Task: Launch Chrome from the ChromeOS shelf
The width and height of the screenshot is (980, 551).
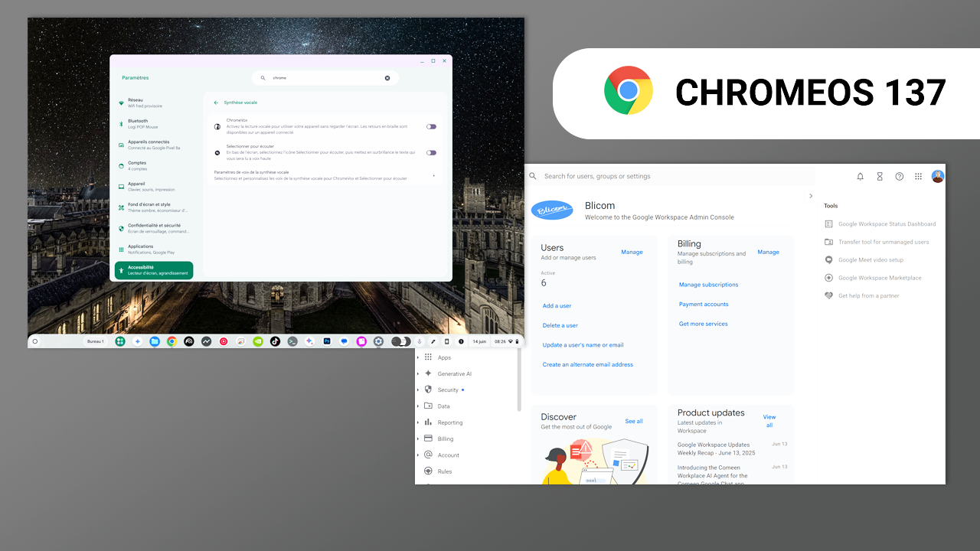Action: click(x=171, y=341)
